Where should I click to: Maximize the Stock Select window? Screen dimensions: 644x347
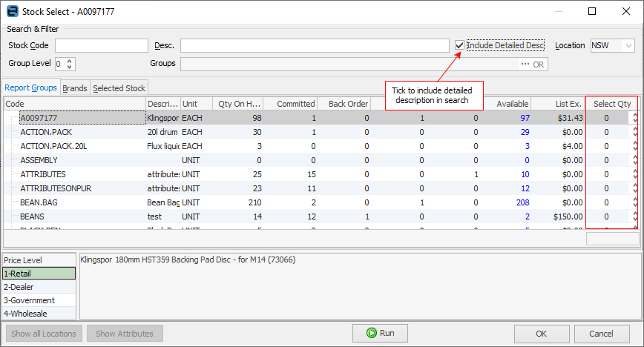point(591,11)
